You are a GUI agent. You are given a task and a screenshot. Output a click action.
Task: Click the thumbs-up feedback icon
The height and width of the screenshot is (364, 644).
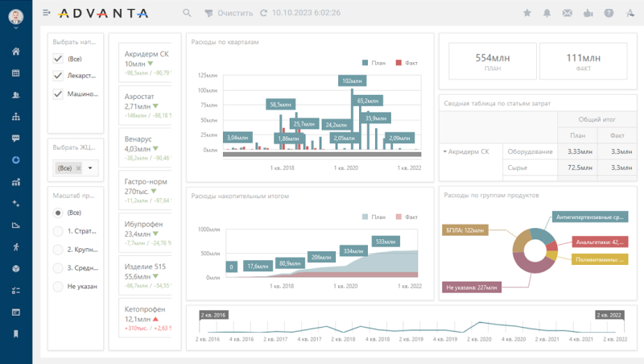coord(588,13)
